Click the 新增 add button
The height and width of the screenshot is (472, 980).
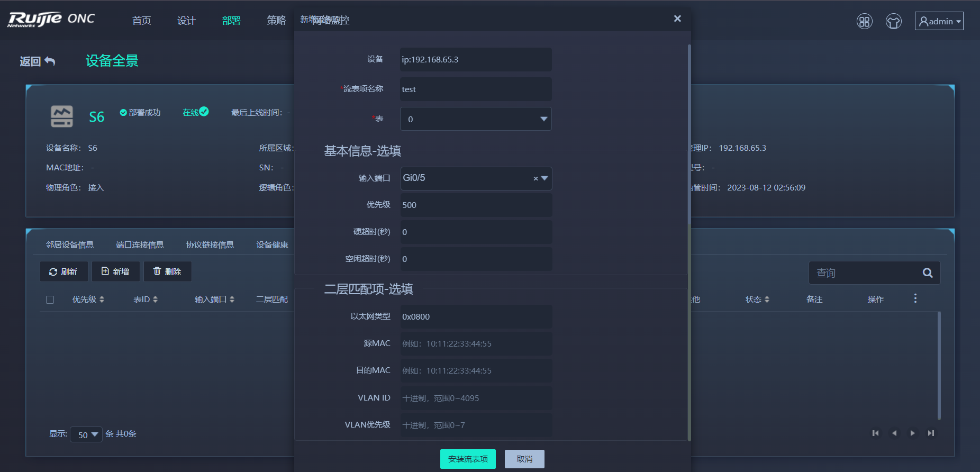click(x=115, y=271)
